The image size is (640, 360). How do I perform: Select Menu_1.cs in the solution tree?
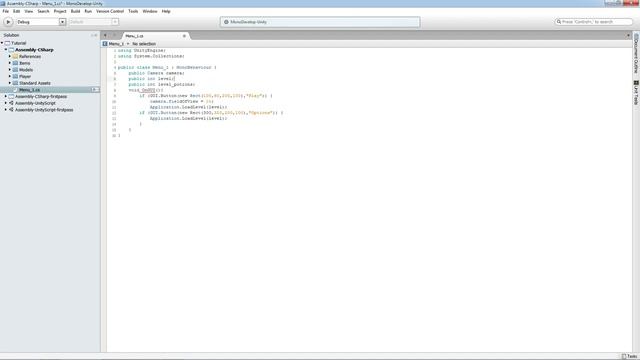point(29,90)
